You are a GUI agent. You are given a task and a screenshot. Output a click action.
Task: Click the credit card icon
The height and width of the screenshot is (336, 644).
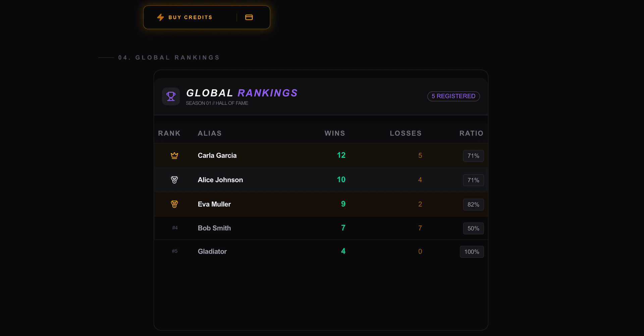tap(249, 17)
